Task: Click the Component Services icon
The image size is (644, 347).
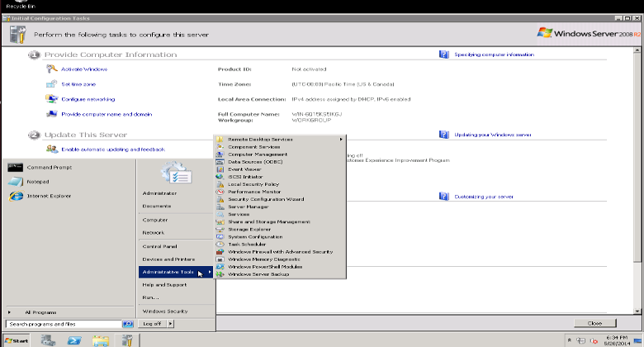Action: 220,147
